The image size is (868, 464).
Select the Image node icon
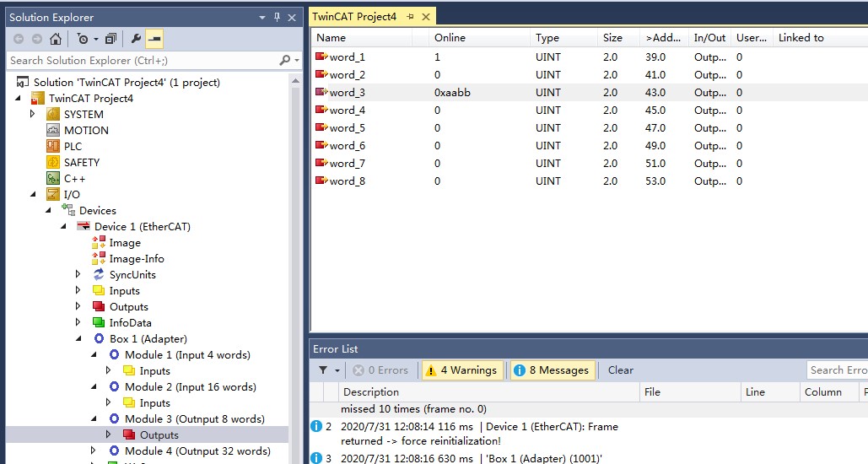pyautogui.click(x=99, y=242)
